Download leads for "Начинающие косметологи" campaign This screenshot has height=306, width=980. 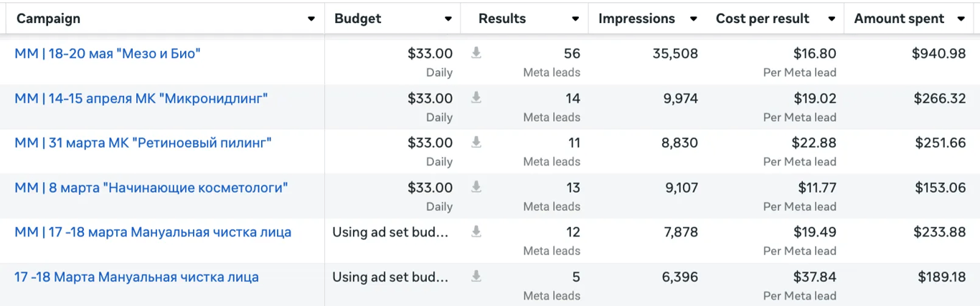[476, 187]
